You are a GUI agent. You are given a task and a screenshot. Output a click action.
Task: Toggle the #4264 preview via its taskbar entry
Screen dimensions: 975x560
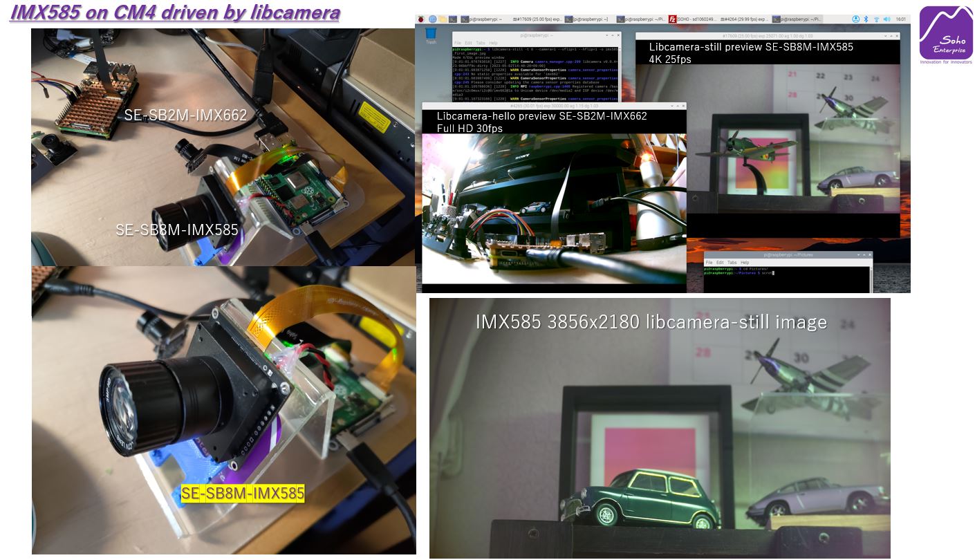point(747,19)
